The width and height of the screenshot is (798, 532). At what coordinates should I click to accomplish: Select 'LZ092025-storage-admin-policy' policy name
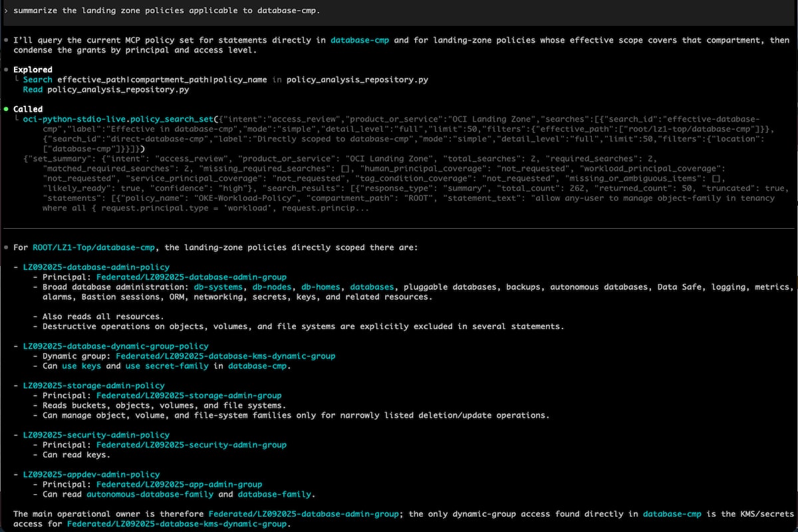coord(94,386)
